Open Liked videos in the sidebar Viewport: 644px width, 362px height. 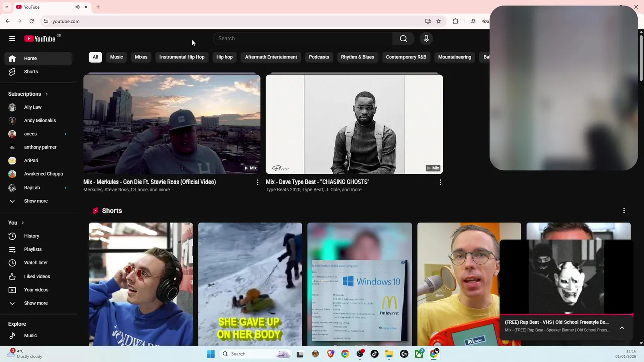[39, 276]
